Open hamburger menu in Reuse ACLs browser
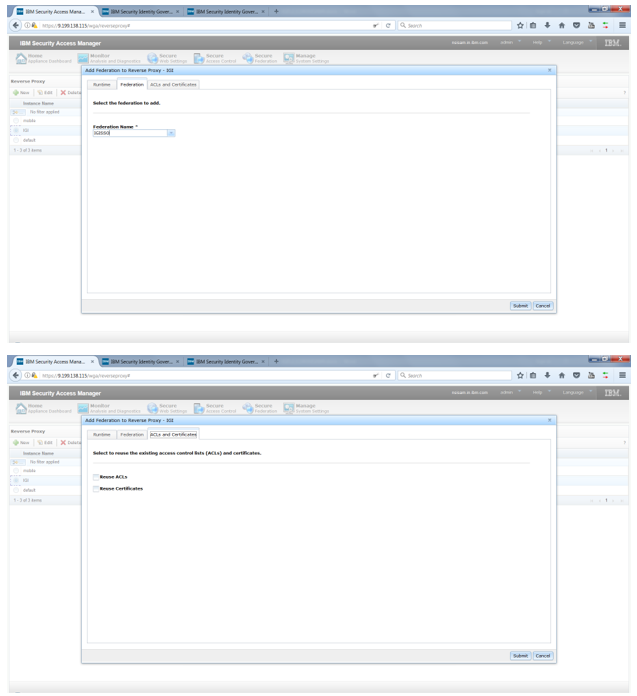This screenshot has width=637, height=696. point(622,375)
